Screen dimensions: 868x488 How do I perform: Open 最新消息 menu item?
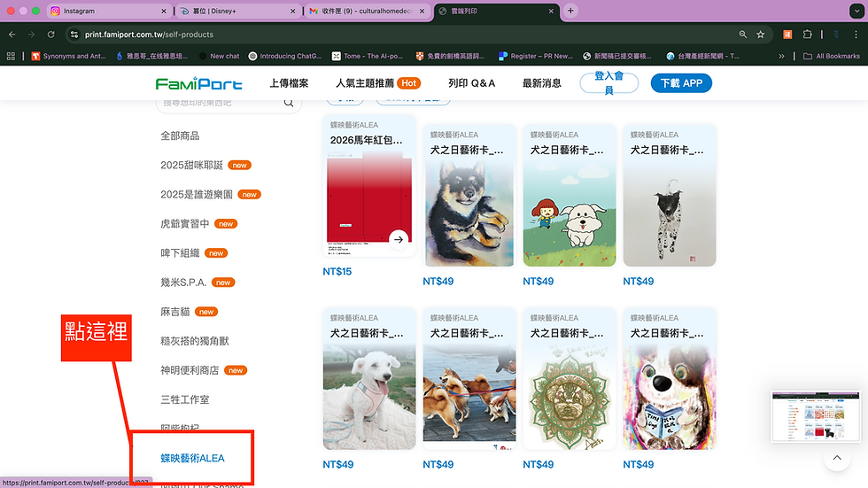click(542, 83)
